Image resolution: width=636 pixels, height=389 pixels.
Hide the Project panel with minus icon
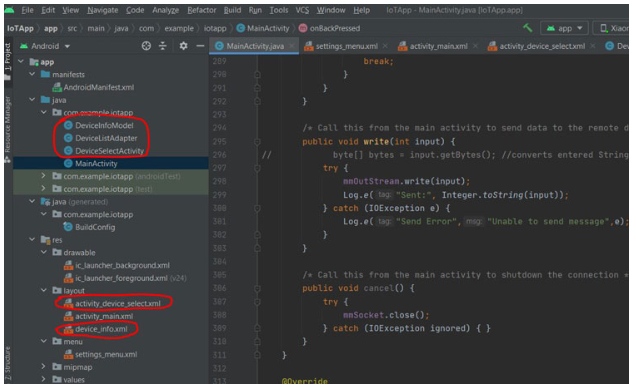click(x=200, y=46)
